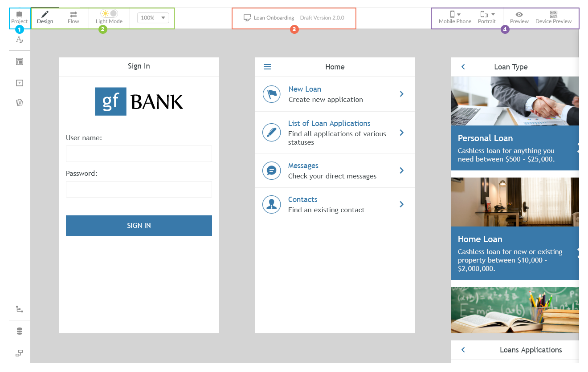Click the Home screen title
The width and height of the screenshot is (588, 372).
pyautogui.click(x=335, y=67)
